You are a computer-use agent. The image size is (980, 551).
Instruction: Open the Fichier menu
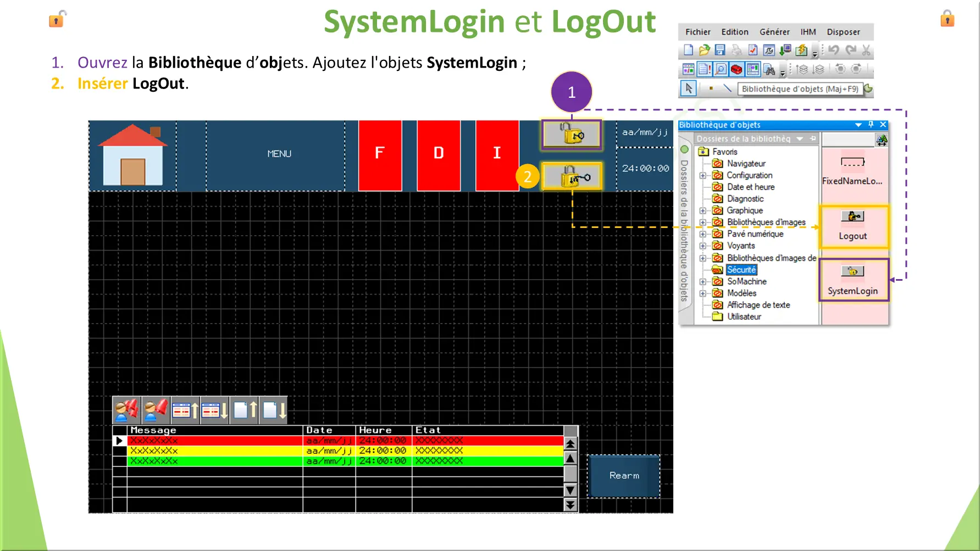697,32
